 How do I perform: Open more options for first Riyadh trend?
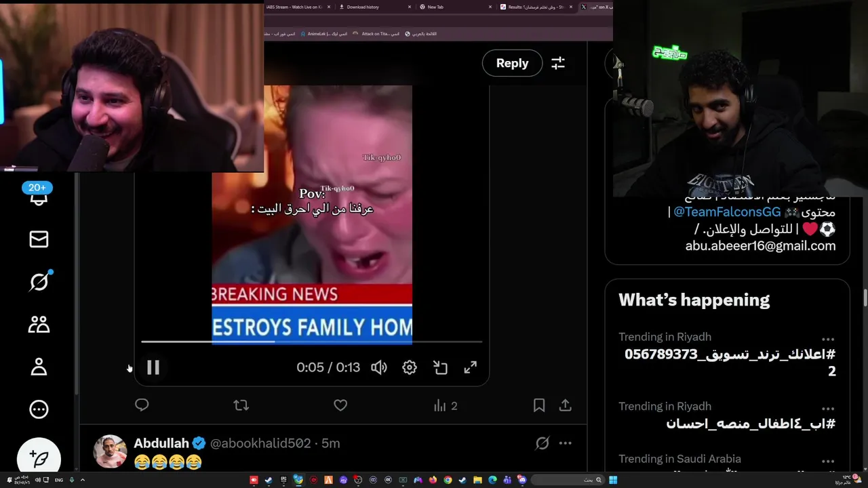828,338
